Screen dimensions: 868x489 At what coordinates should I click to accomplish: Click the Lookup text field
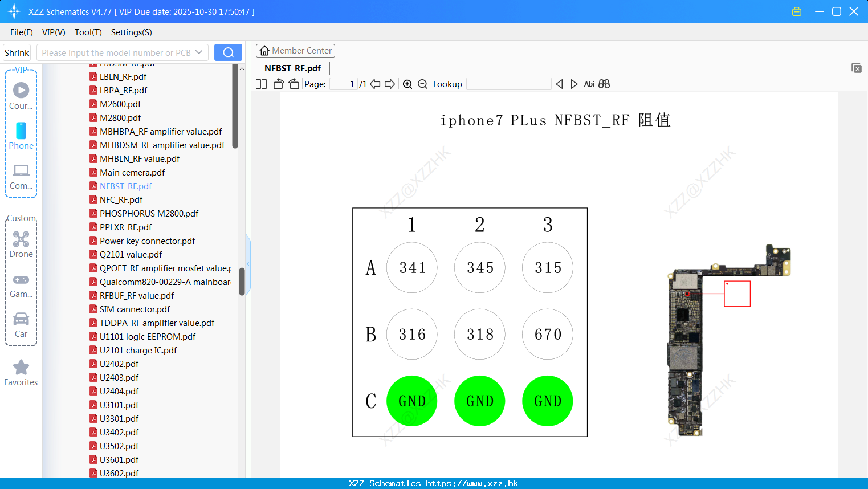point(508,84)
